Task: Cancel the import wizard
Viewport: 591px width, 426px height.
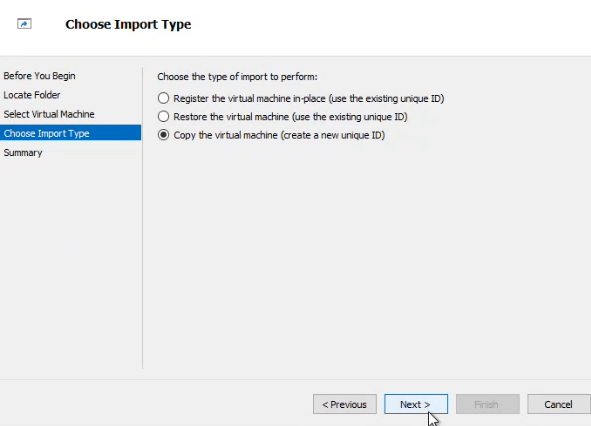Action: (559, 404)
